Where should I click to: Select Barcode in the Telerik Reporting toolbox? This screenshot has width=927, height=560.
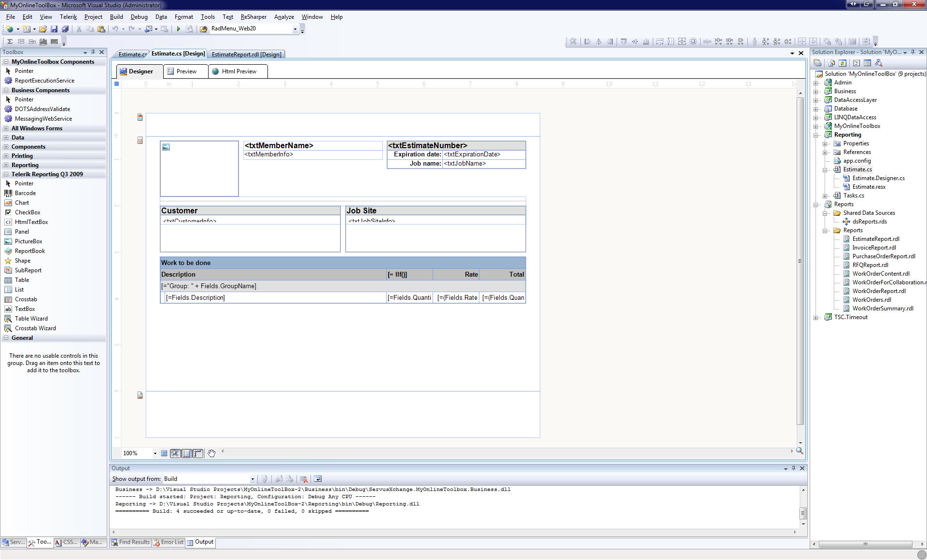pos(25,193)
